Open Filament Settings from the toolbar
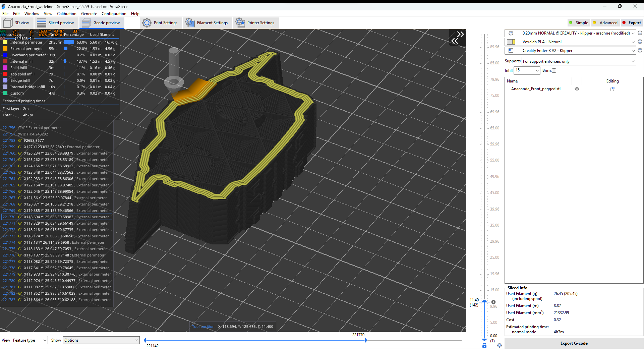644x349 pixels. click(x=208, y=22)
